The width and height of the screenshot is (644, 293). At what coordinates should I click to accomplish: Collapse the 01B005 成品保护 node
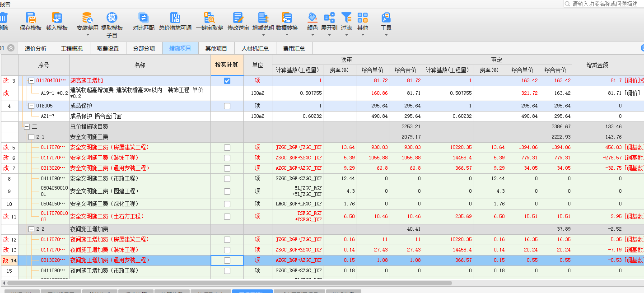click(x=32, y=106)
